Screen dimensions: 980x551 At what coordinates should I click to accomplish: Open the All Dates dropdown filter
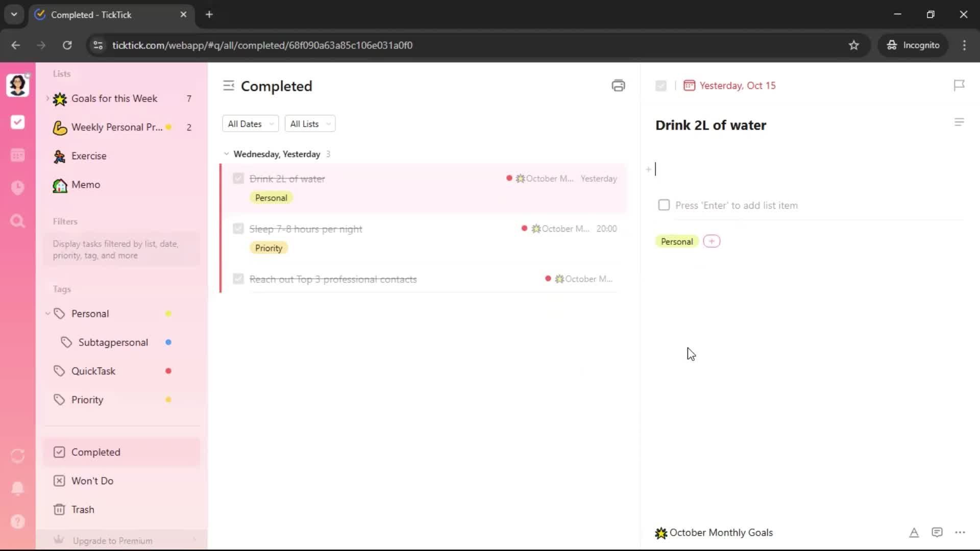[250, 124]
